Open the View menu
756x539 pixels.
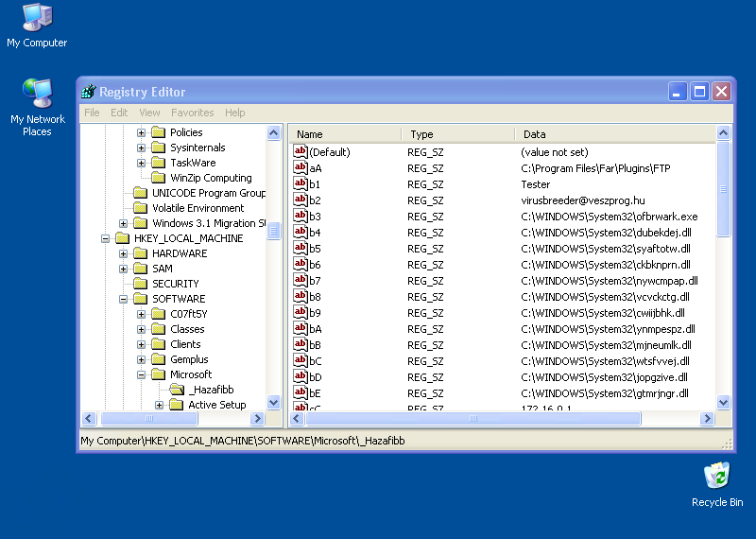149,113
